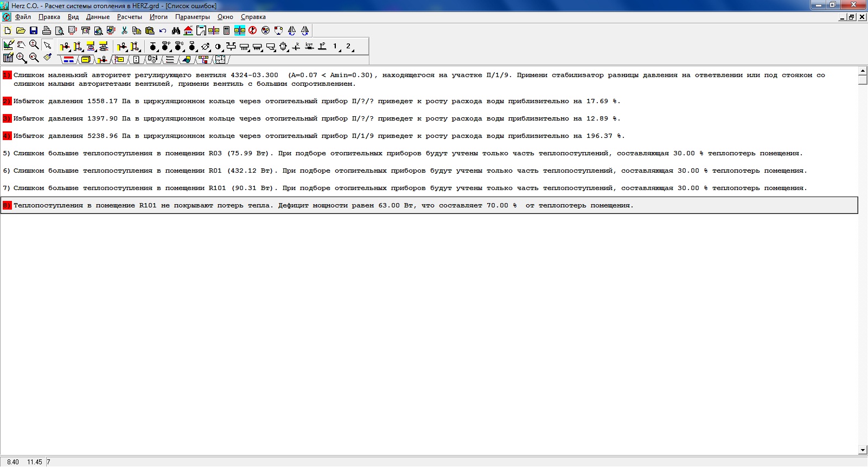Toggle the cyan-highlighted toolbar button
Screen dimensions: 868x467
tap(239, 30)
